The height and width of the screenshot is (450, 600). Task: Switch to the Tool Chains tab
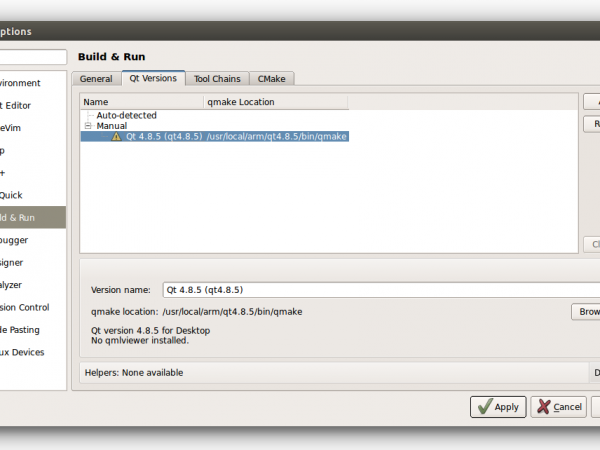(217, 79)
